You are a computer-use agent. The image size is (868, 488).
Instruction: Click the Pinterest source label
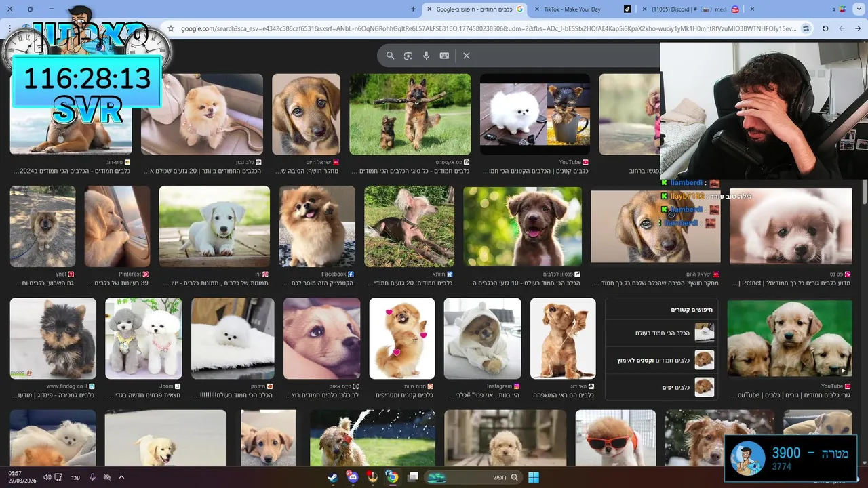click(130, 274)
